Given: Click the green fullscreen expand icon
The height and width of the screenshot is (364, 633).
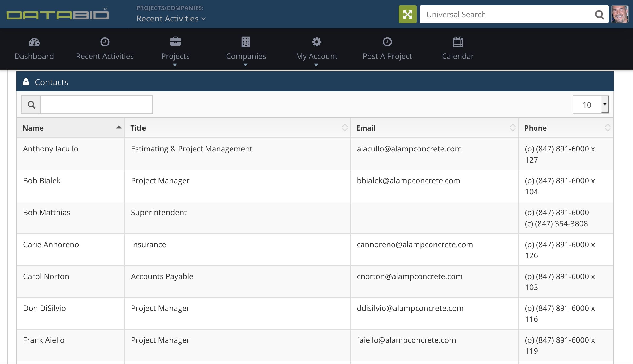Looking at the screenshot, I should click(x=407, y=14).
